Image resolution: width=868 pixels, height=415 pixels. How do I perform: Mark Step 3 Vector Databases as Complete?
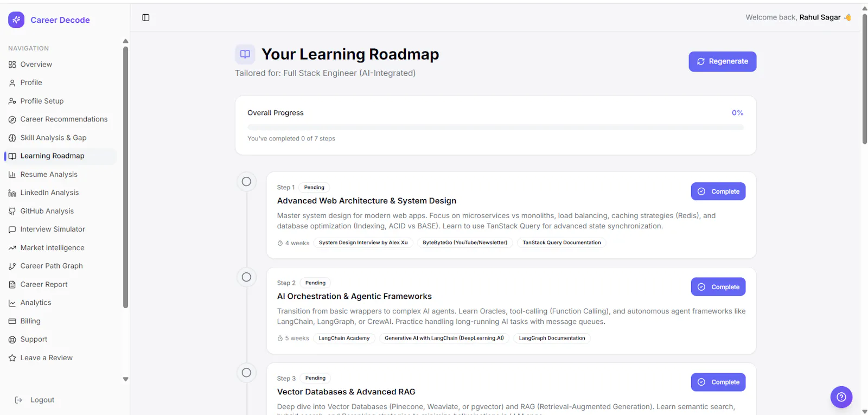(718, 382)
